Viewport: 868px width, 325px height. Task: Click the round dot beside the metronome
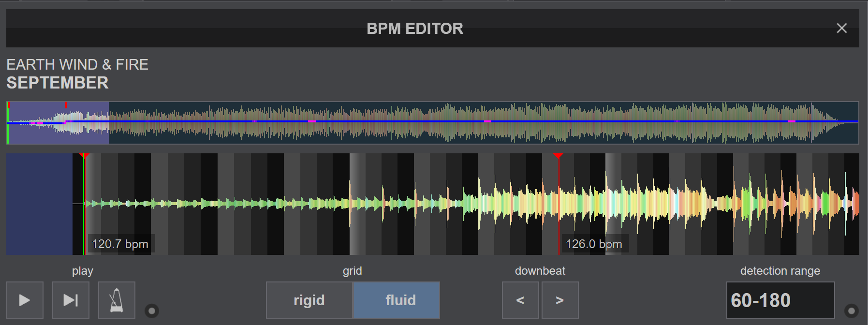tap(152, 311)
